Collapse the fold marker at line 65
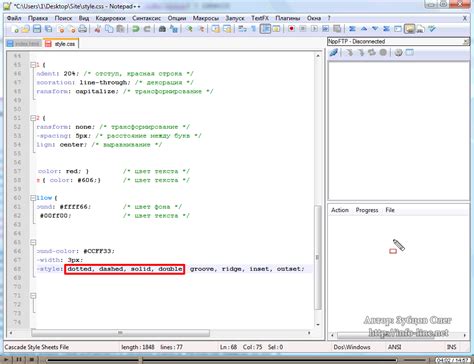The height and width of the screenshot is (364, 474). tap(33, 242)
